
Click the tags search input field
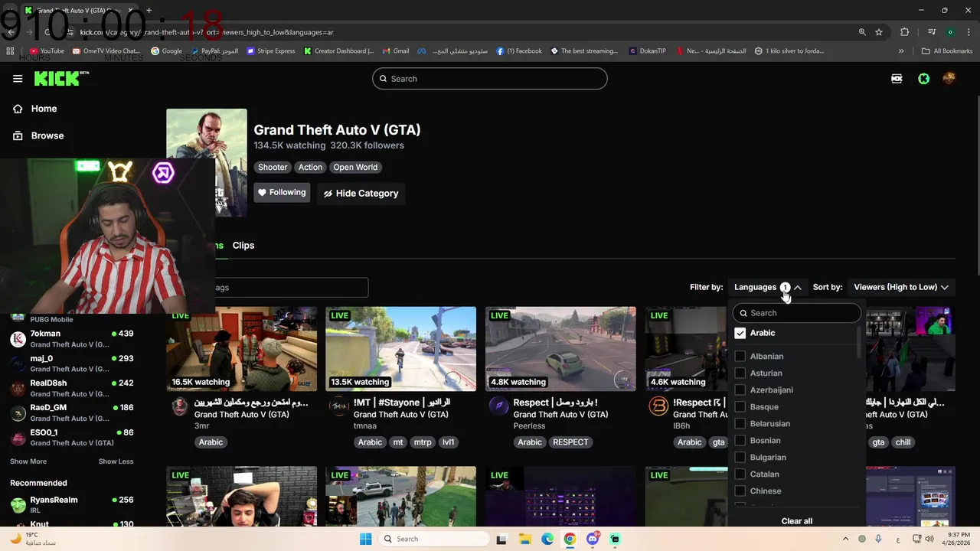point(291,288)
